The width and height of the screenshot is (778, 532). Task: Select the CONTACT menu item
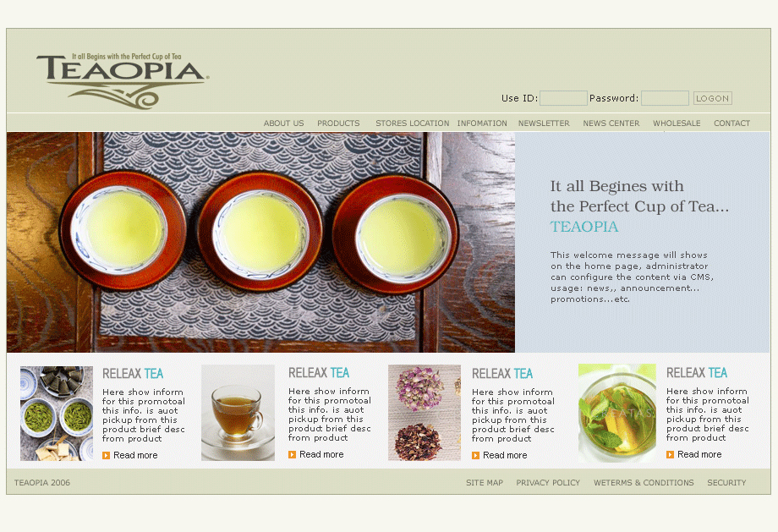(731, 123)
